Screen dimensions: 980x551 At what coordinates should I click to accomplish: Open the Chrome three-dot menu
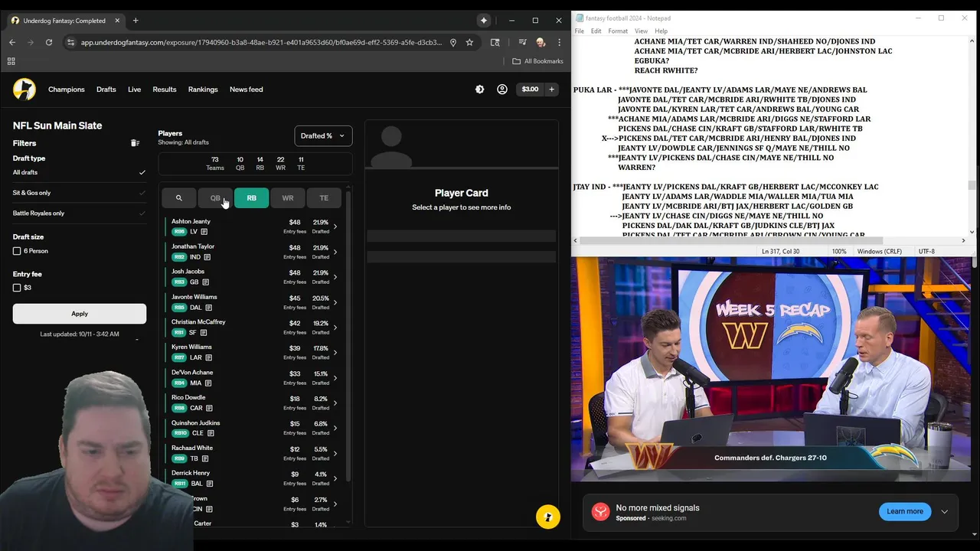(x=560, y=42)
